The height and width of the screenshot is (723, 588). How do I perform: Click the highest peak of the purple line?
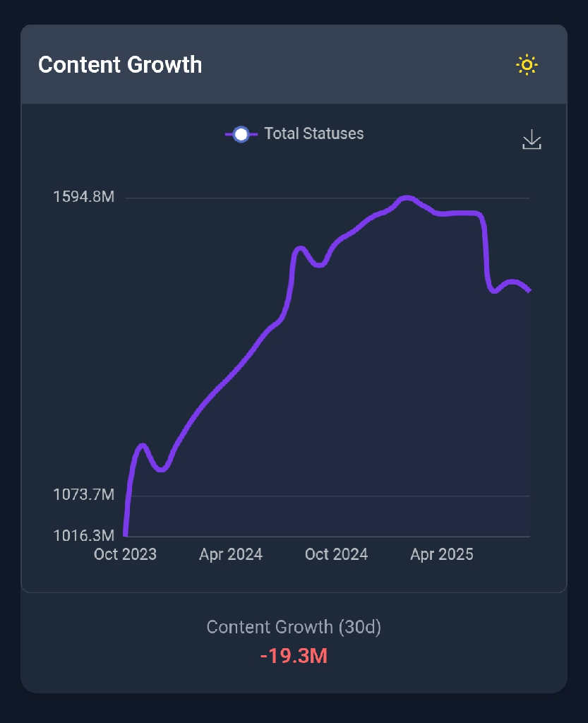tap(406, 198)
